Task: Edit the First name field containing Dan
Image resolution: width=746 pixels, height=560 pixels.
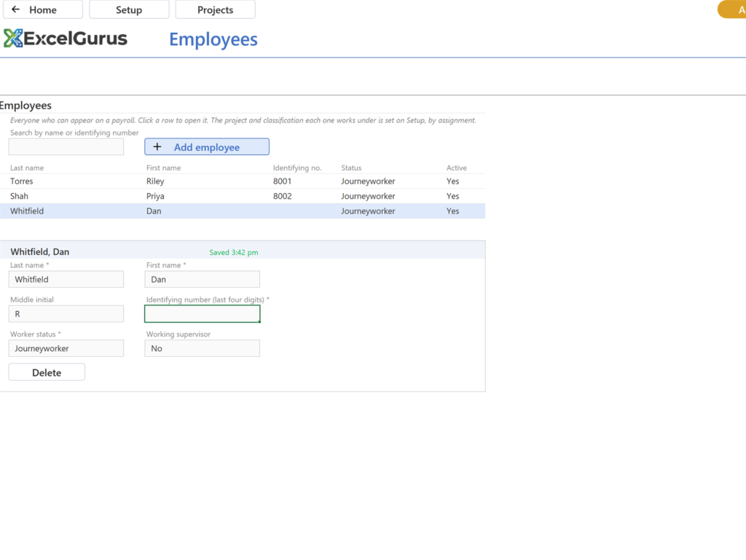Action: [203, 280]
